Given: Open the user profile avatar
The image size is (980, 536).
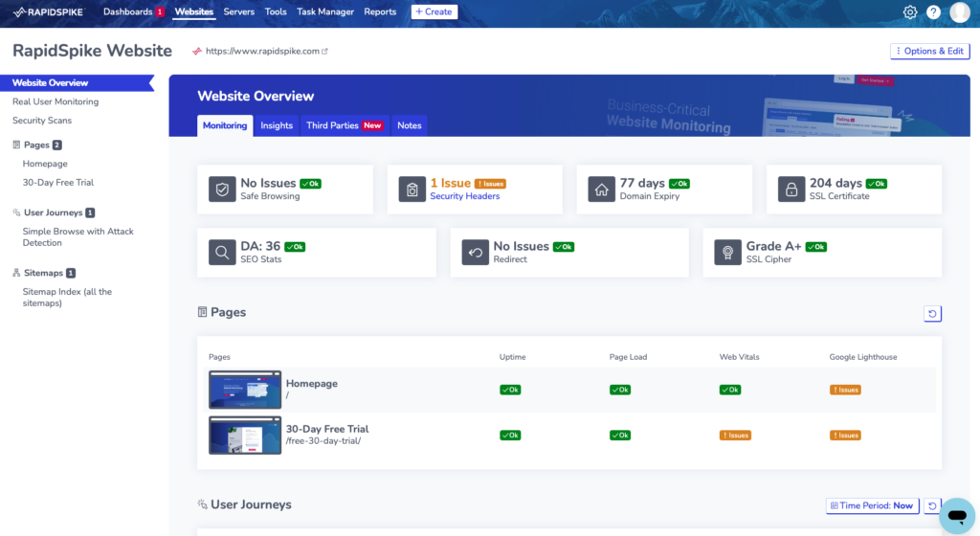Looking at the screenshot, I should [960, 11].
